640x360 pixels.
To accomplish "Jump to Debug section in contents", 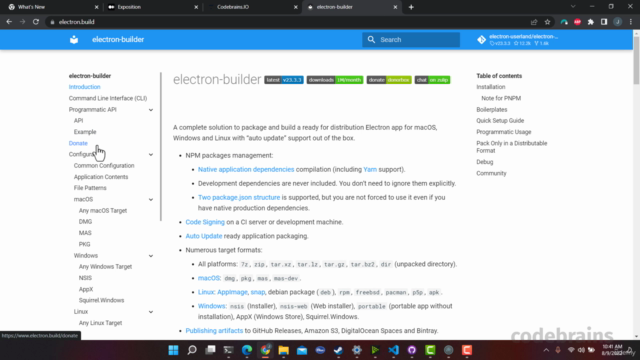I will 484,162.
